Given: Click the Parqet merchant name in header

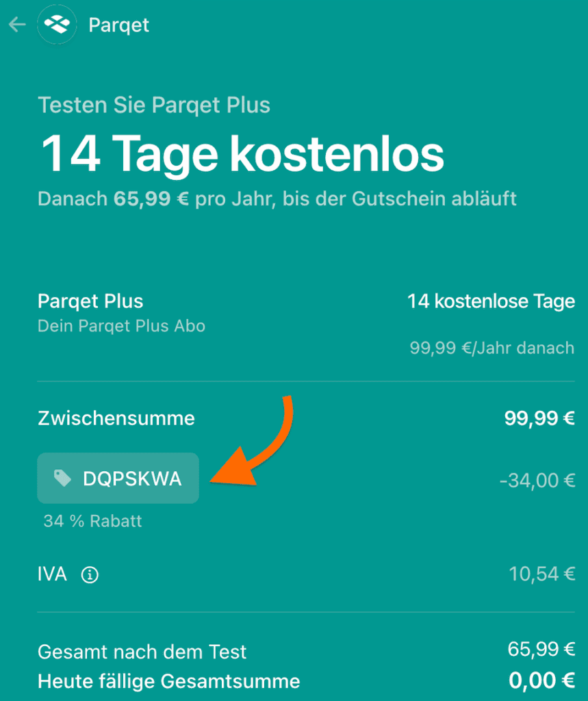Looking at the screenshot, I should click(119, 25).
